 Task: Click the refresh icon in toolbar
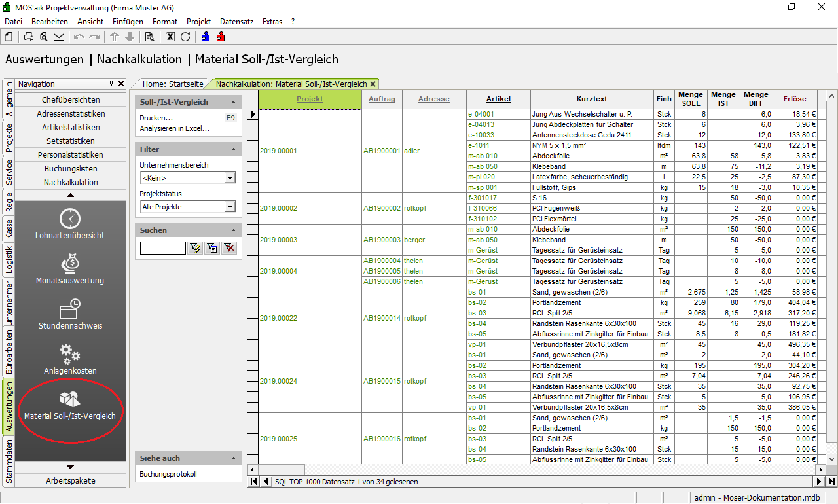coord(185,37)
